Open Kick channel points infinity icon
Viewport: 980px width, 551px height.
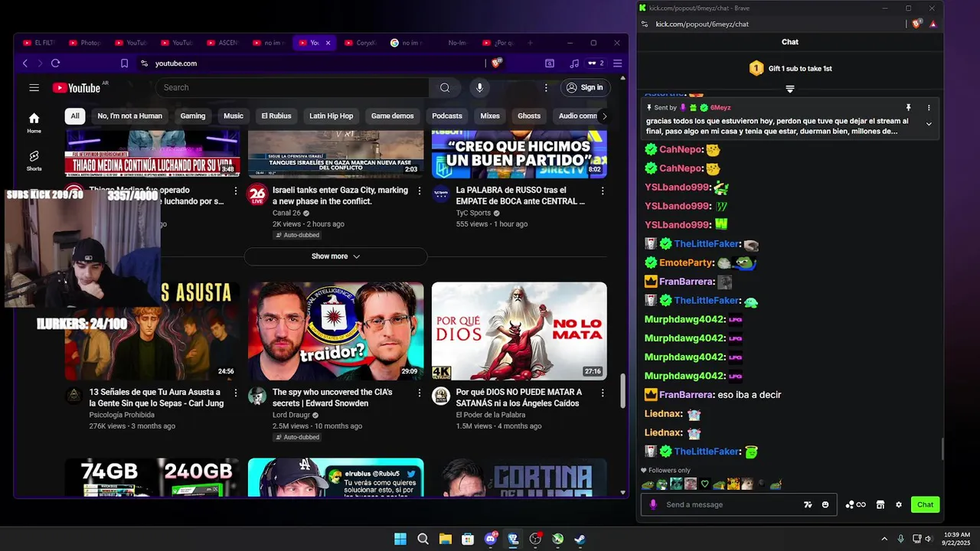pos(855,504)
